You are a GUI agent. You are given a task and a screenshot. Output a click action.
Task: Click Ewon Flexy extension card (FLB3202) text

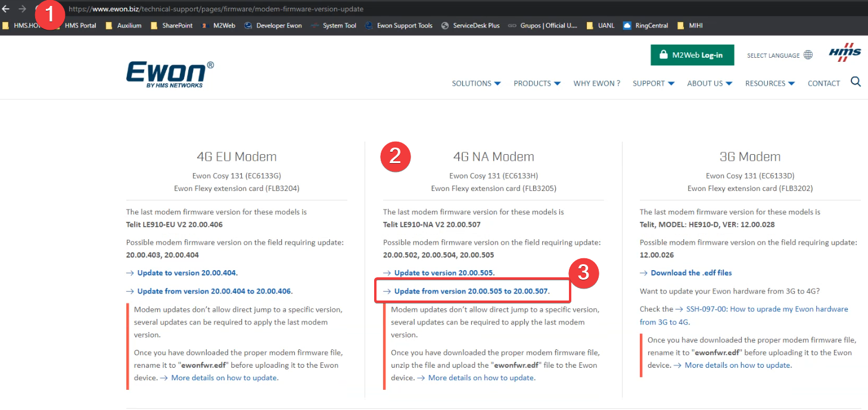coord(750,188)
